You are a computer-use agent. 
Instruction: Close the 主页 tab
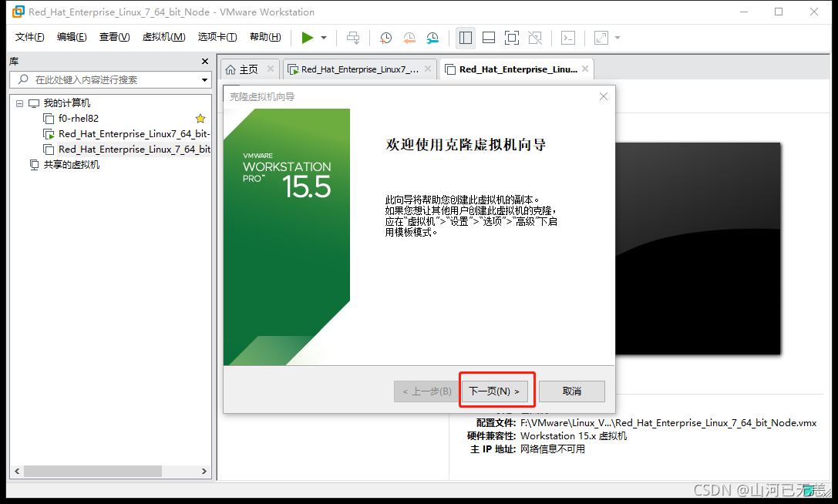[271, 69]
